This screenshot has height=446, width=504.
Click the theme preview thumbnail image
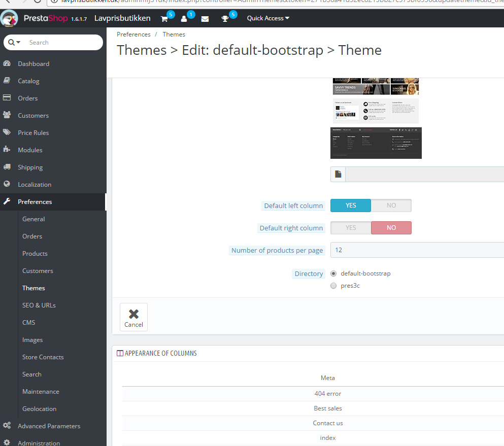tap(376, 118)
